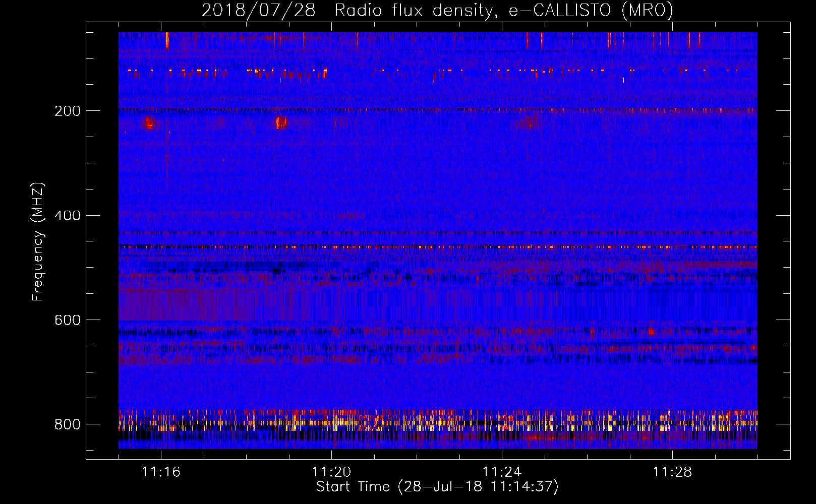Click the 'Frequency (MHZ)' y-axis label
The image size is (816, 504).
(38, 241)
